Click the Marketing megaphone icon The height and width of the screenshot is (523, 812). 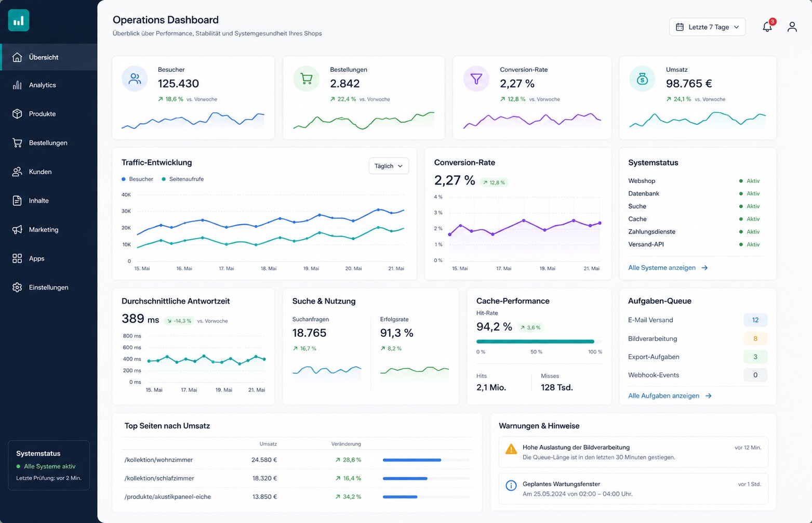17,229
